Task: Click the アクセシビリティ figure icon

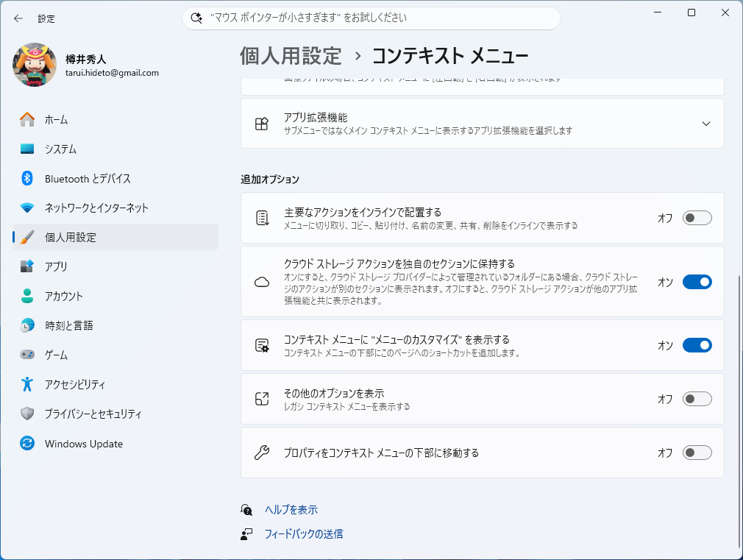Action: 27,384
